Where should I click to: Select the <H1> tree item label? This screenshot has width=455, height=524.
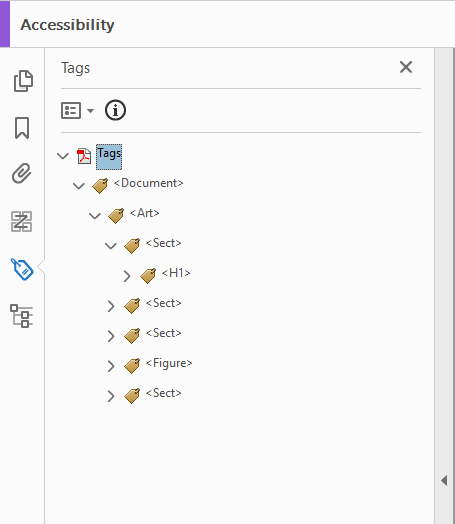click(176, 273)
